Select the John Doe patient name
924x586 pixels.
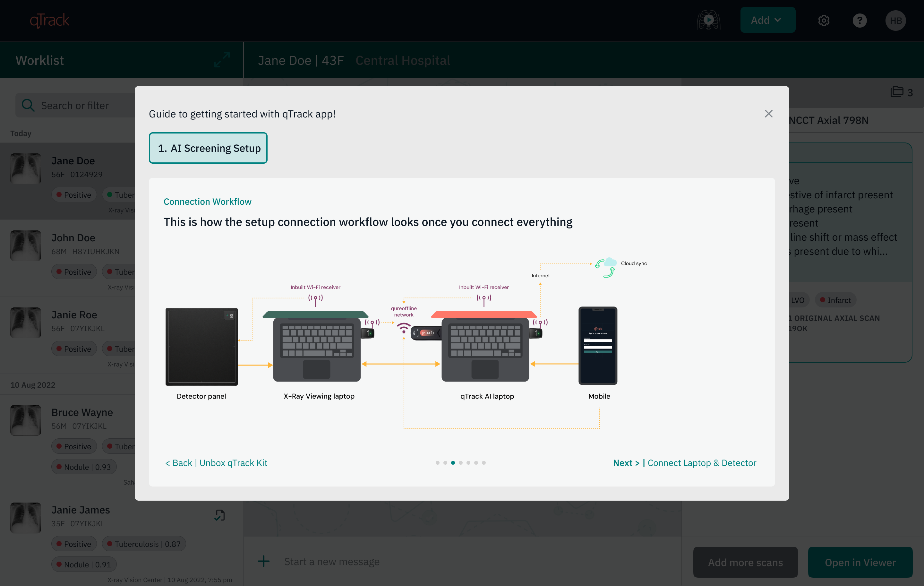pyautogui.click(x=73, y=238)
